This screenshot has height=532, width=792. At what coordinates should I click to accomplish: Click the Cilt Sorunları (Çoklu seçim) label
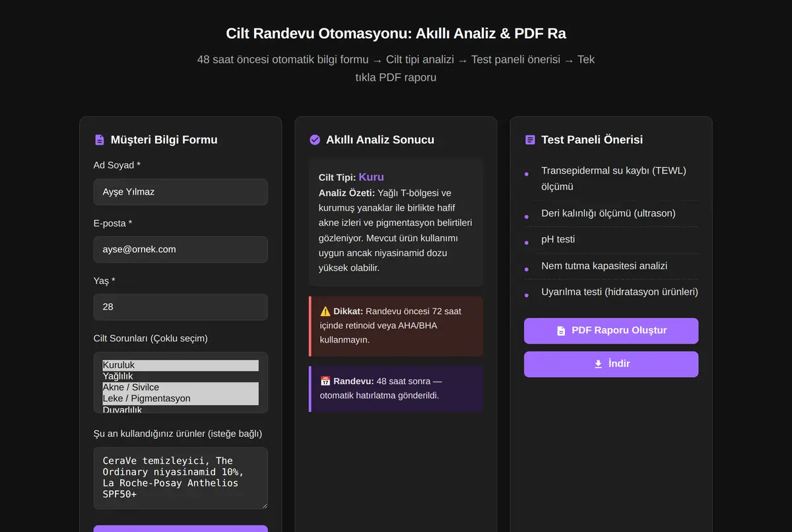coord(150,339)
